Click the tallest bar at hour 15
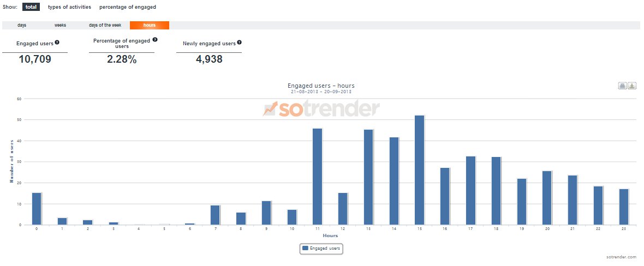 pyautogui.click(x=419, y=170)
